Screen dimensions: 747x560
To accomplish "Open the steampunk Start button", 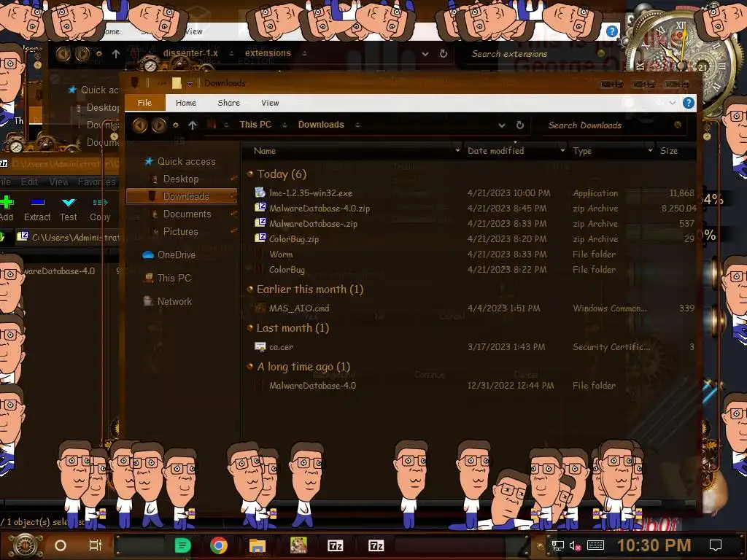I will tap(26, 545).
